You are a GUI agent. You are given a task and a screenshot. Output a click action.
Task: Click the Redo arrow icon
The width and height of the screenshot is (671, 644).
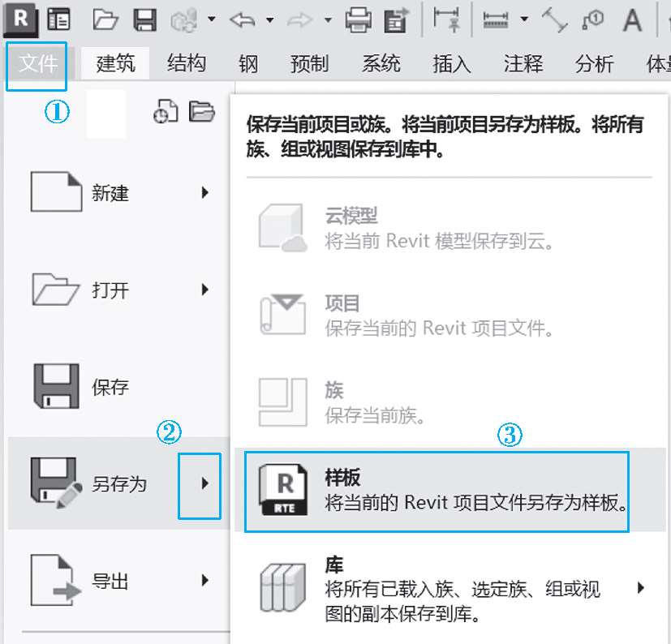(x=300, y=20)
